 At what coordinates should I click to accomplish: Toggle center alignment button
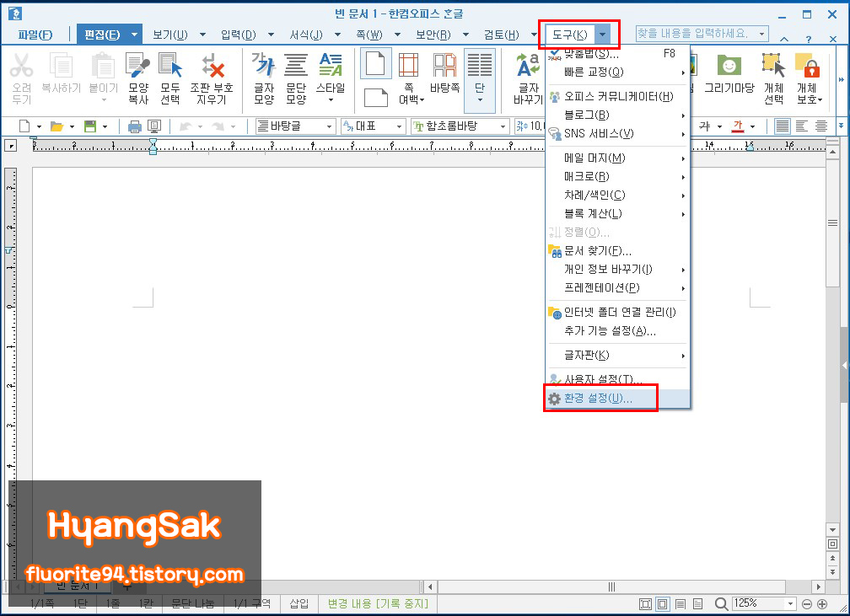[820, 126]
